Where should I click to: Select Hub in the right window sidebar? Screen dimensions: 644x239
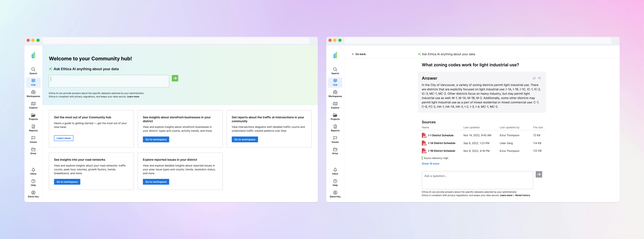click(x=335, y=82)
